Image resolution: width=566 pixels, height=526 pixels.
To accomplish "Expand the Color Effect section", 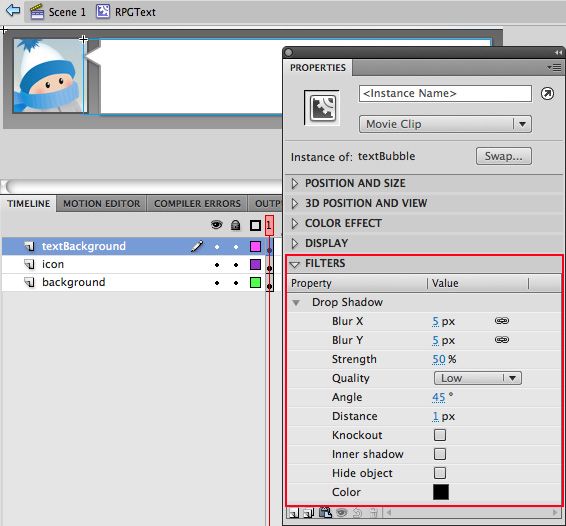I will coord(295,223).
